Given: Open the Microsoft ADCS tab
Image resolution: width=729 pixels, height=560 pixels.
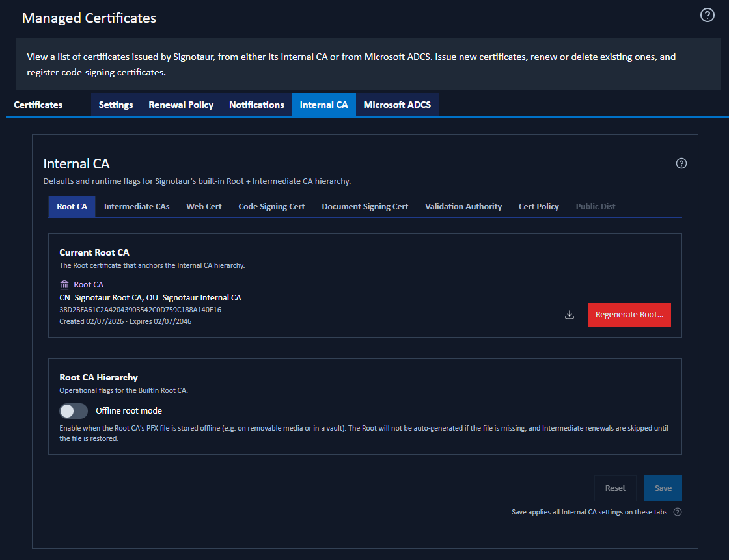Looking at the screenshot, I should click(x=397, y=105).
